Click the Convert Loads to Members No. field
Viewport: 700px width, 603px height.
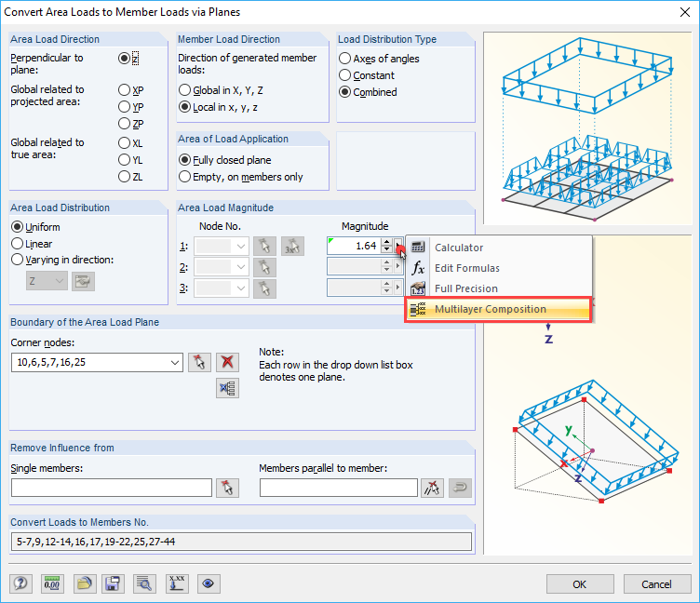click(x=241, y=542)
